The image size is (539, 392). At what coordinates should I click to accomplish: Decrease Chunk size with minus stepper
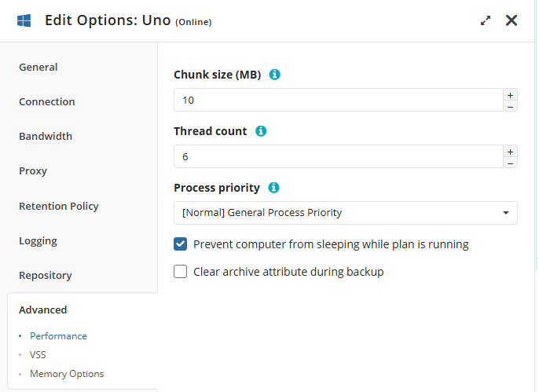point(510,106)
